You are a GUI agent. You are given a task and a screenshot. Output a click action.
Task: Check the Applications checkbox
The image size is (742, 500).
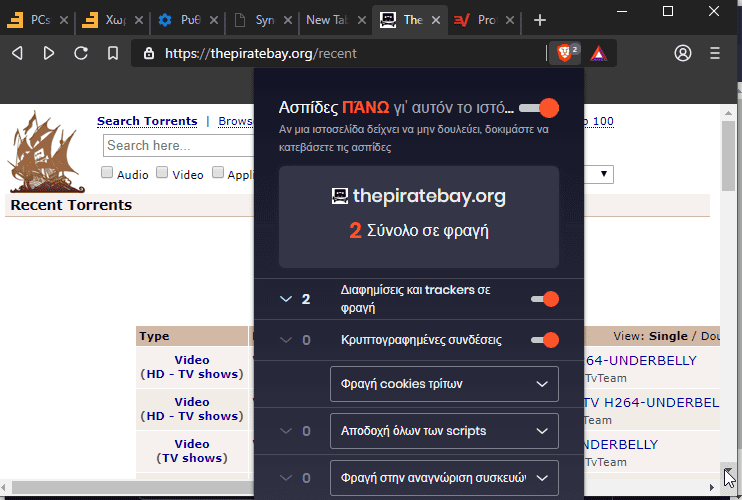(x=218, y=172)
